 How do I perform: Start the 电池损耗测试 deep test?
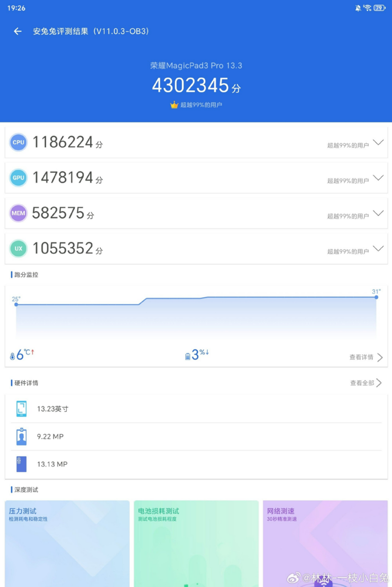pyautogui.click(x=196, y=543)
